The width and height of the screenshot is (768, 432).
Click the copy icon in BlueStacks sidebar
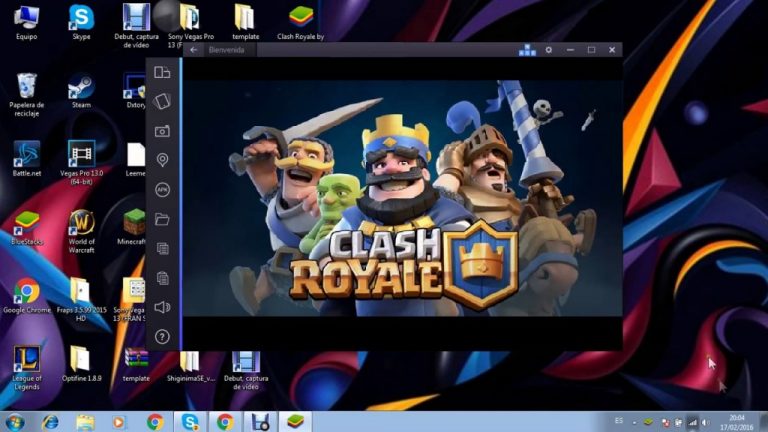162,248
